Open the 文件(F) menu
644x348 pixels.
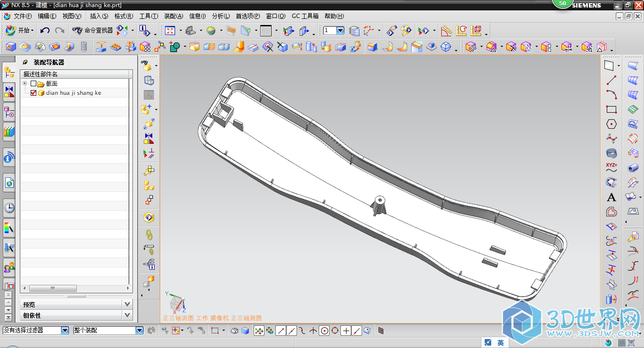coord(22,16)
